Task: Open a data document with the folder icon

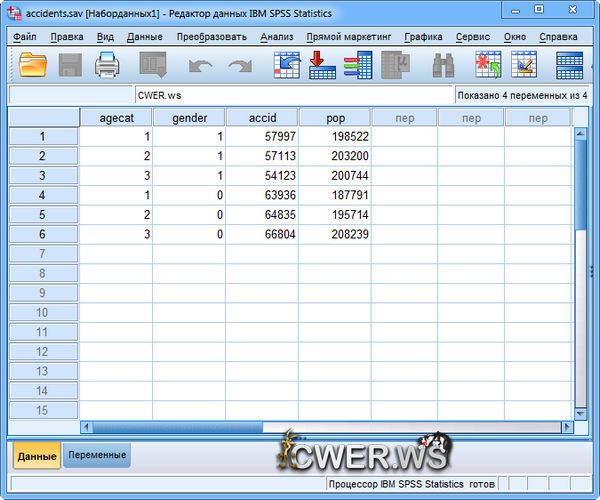Action: point(33,65)
